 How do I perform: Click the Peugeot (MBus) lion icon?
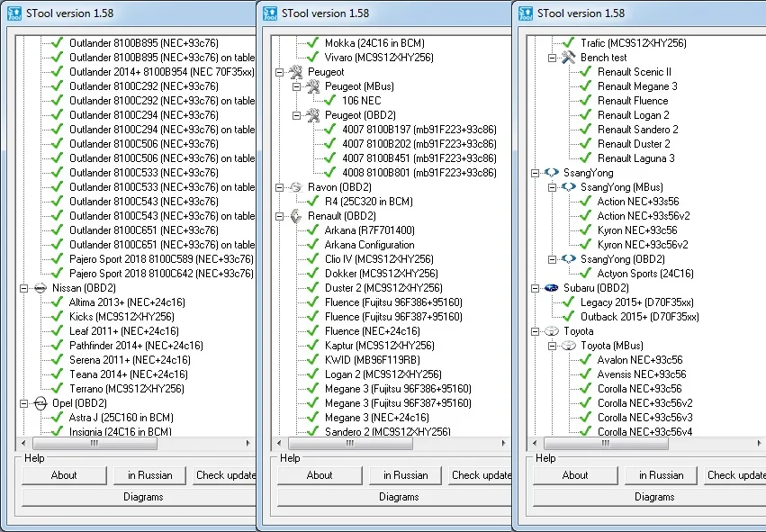pos(312,86)
